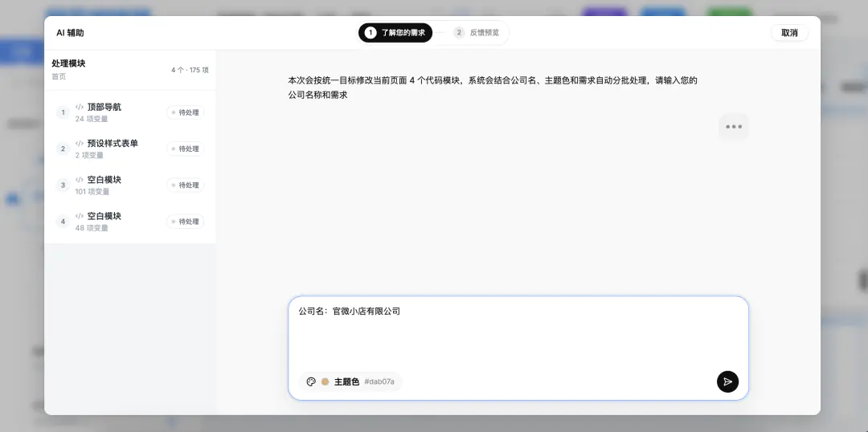Click the 取消 button
Screen dimensions: 868x432
click(x=789, y=33)
